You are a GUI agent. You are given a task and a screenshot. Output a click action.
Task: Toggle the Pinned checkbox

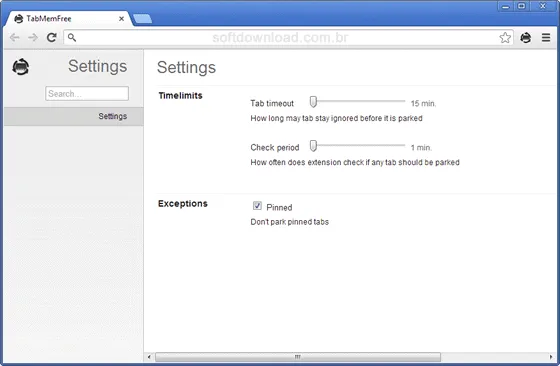(257, 206)
